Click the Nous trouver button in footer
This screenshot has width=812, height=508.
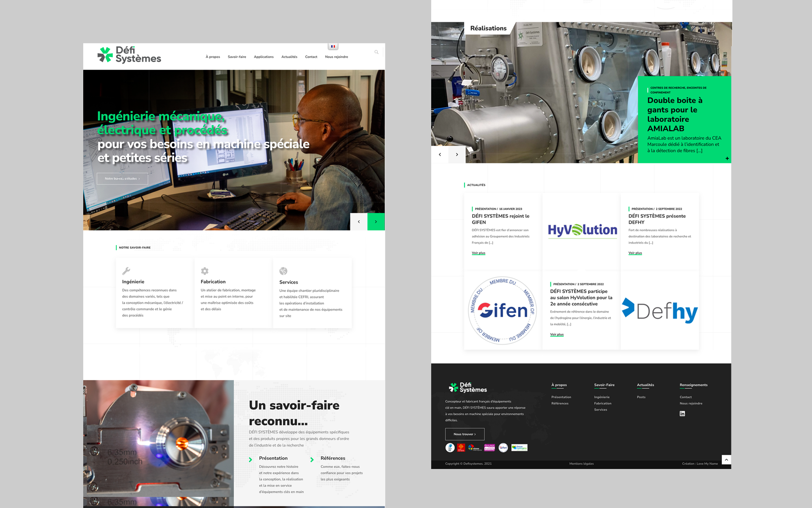click(465, 434)
